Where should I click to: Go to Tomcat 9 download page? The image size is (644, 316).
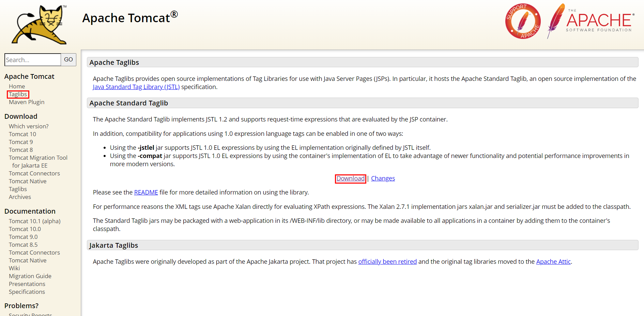pos(21,142)
